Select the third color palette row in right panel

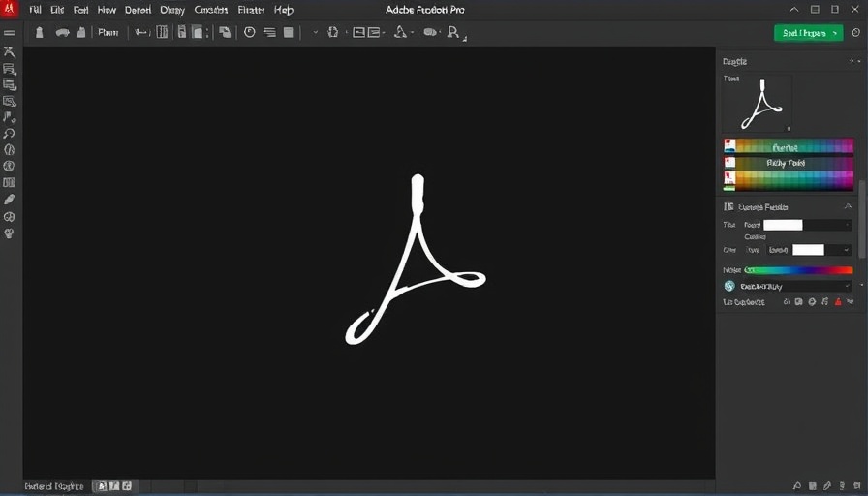click(x=789, y=180)
